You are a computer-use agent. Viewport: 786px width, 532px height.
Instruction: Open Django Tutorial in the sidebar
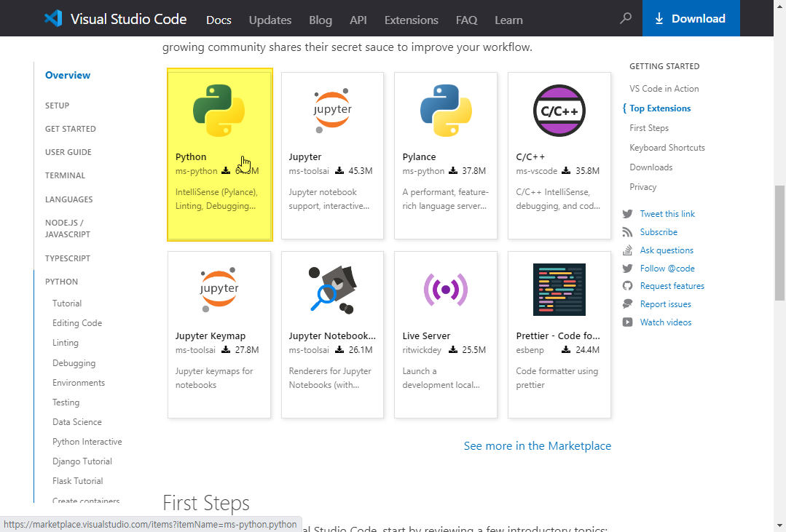click(x=82, y=461)
